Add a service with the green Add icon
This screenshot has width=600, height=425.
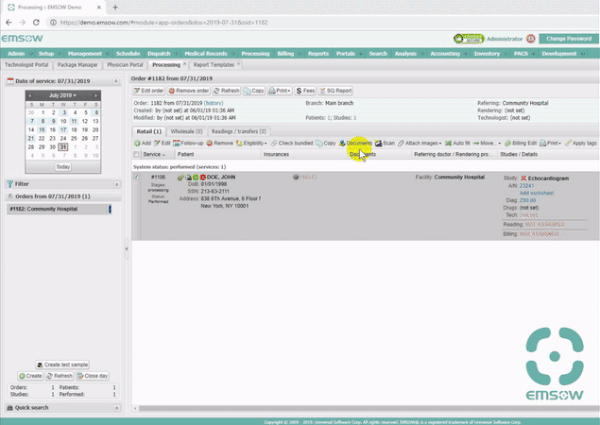point(142,143)
